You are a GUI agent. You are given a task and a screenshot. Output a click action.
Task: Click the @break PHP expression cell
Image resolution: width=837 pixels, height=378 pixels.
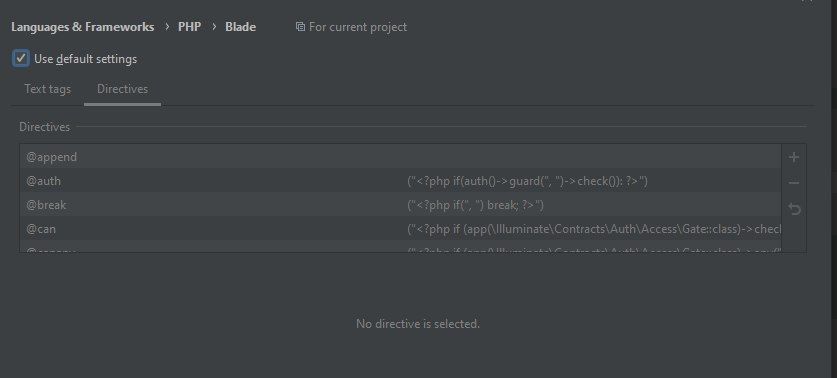tap(475, 206)
